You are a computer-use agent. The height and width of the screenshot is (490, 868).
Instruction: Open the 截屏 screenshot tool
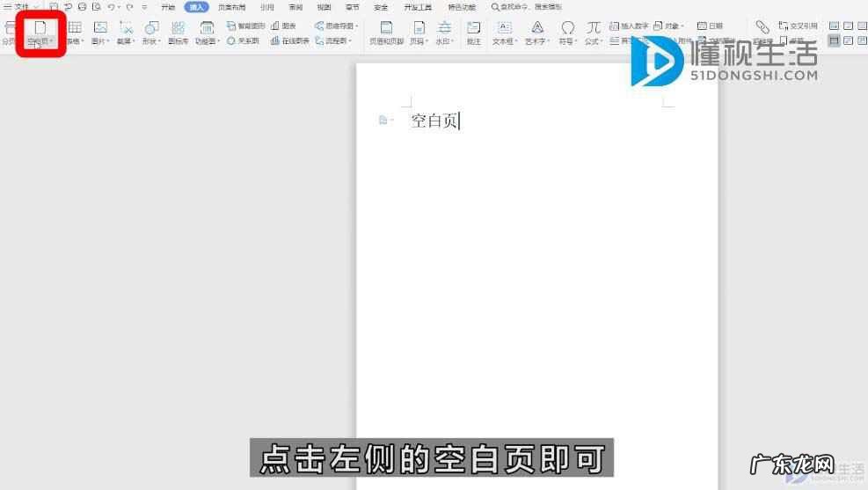[x=127, y=33]
